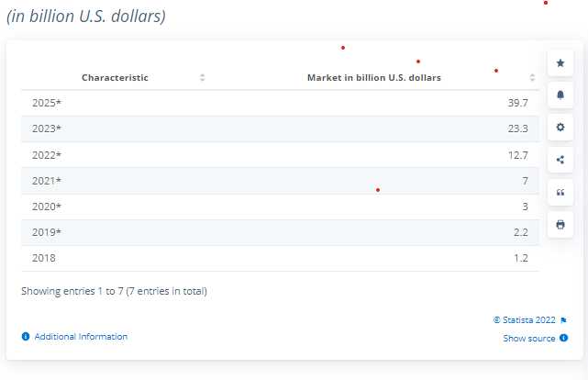Image resolution: width=588 pixels, height=380 pixels.
Task: Click the share icon
Action: (x=560, y=160)
